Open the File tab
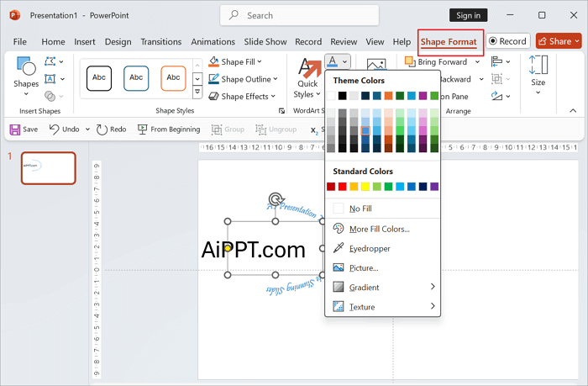 [20, 42]
